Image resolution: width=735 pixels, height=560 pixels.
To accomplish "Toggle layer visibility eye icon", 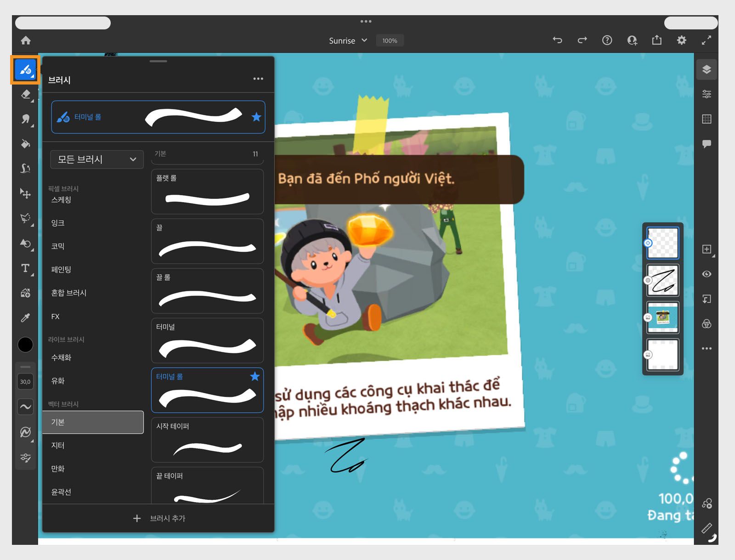I will point(707,274).
